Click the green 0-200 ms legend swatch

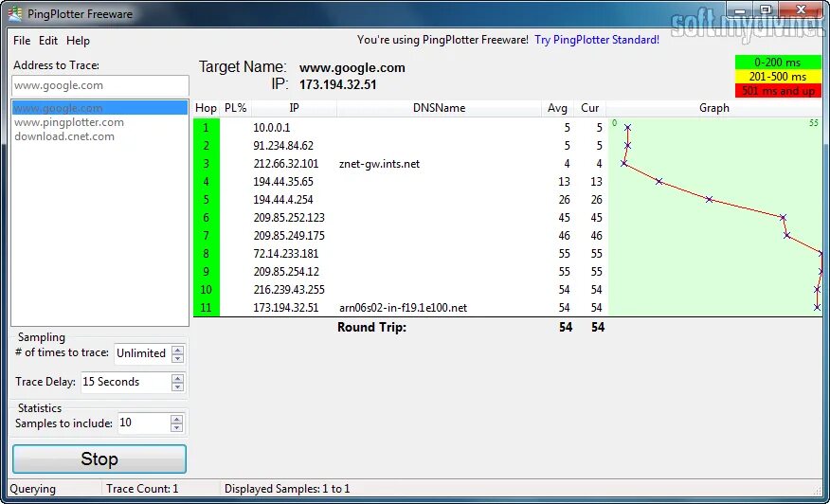tap(778, 63)
